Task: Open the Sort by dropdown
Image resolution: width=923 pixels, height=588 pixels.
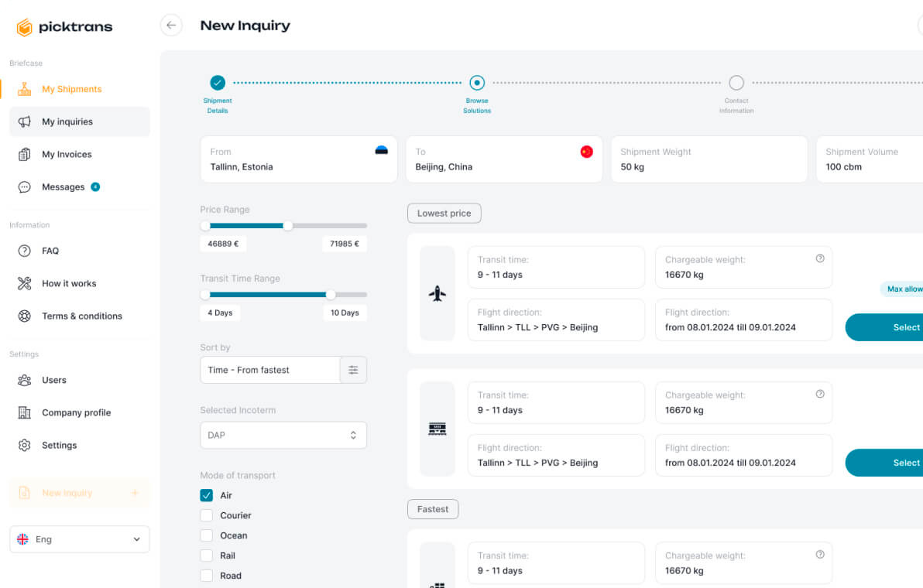Action: point(269,370)
